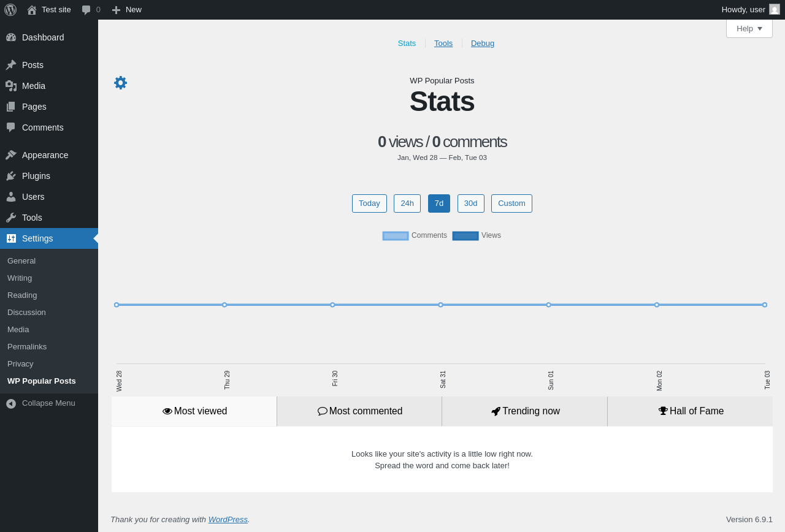Image resolution: width=785 pixels, height=532 pixels.
Task: Open the Stats navigation link
Action: pos(407,44)
